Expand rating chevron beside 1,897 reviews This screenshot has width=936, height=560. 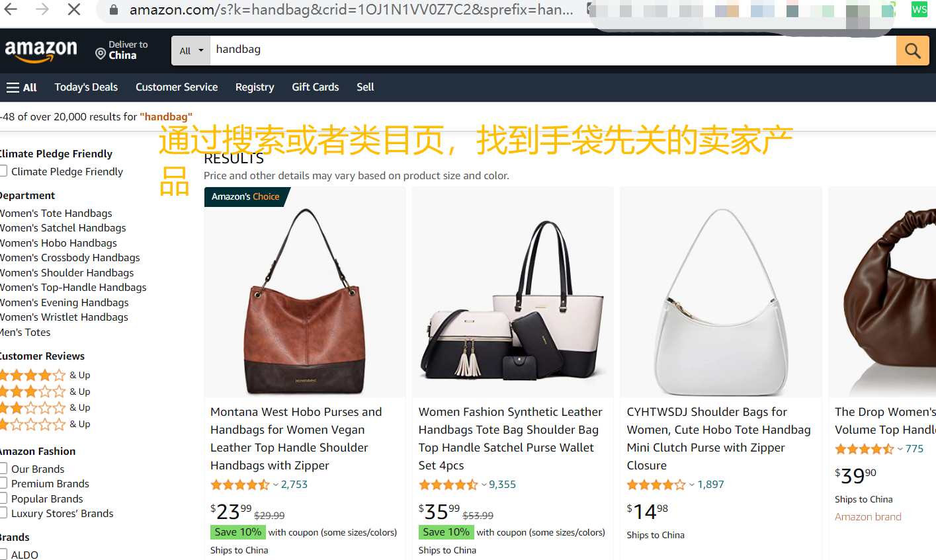(x=692, y=485)
